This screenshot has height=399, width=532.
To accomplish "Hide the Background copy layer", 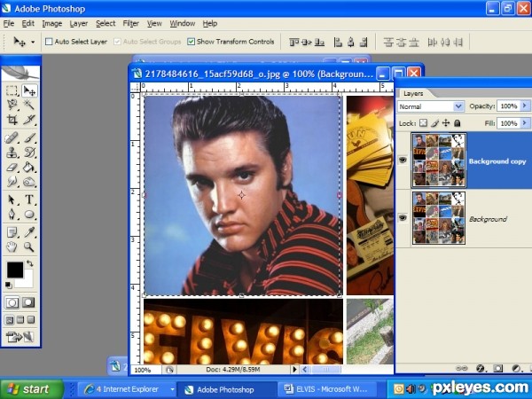I will coord(403,160).
